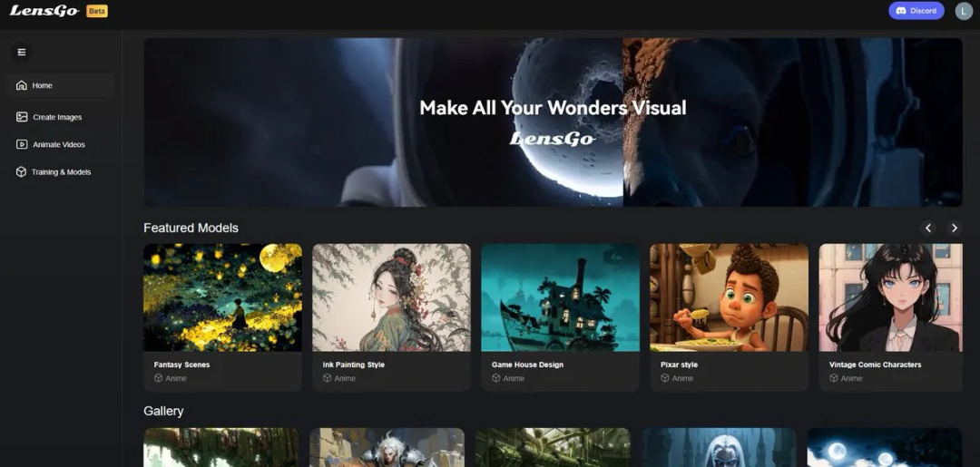Open the Discord link button
Screen dimensions: 980x467
tap(916, 11)
